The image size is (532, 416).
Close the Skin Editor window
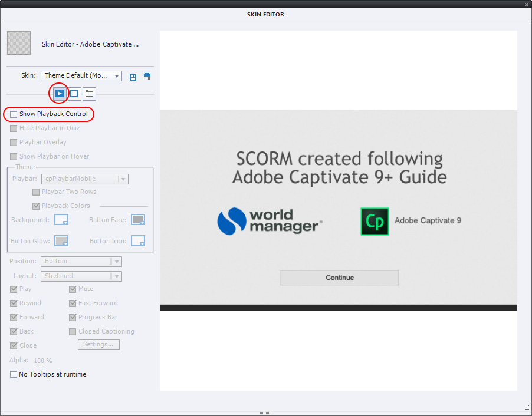[526, 4]
